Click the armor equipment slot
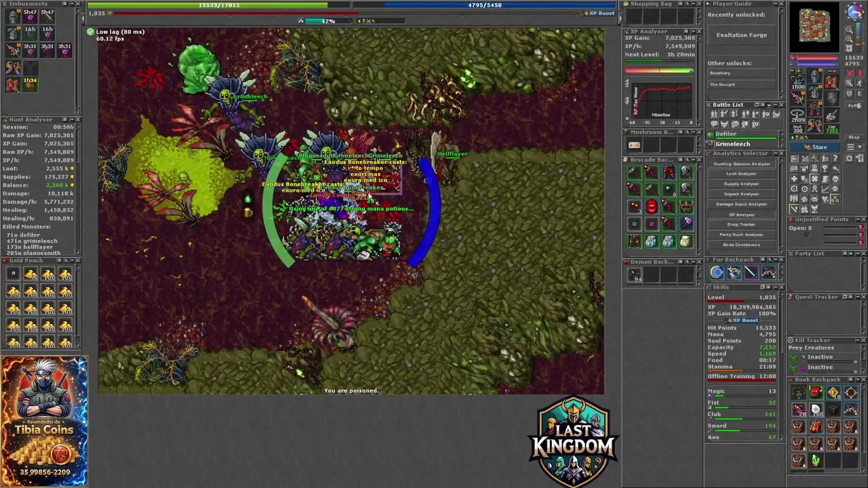The image size is (868, 488). pos(814,91)
